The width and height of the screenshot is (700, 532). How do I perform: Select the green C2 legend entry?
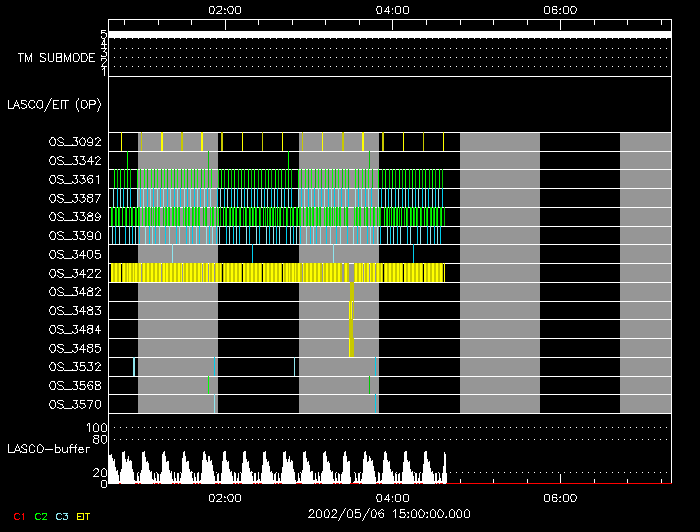(x=41, y=516)
